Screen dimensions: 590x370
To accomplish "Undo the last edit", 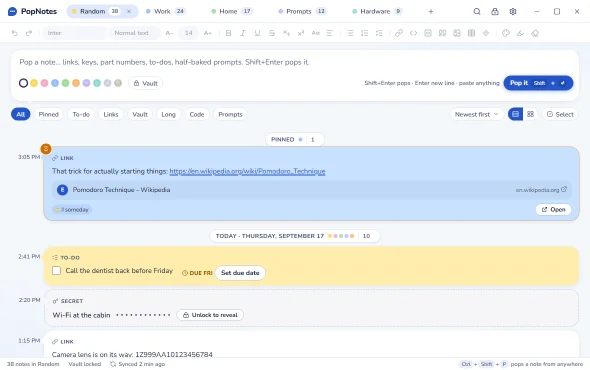I will 15,33.
